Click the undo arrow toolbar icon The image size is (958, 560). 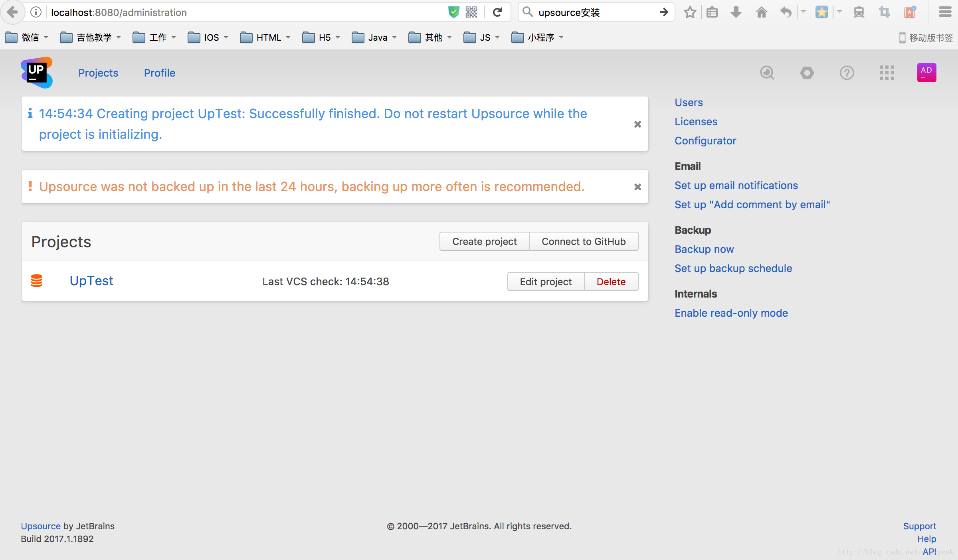[786, 12]
